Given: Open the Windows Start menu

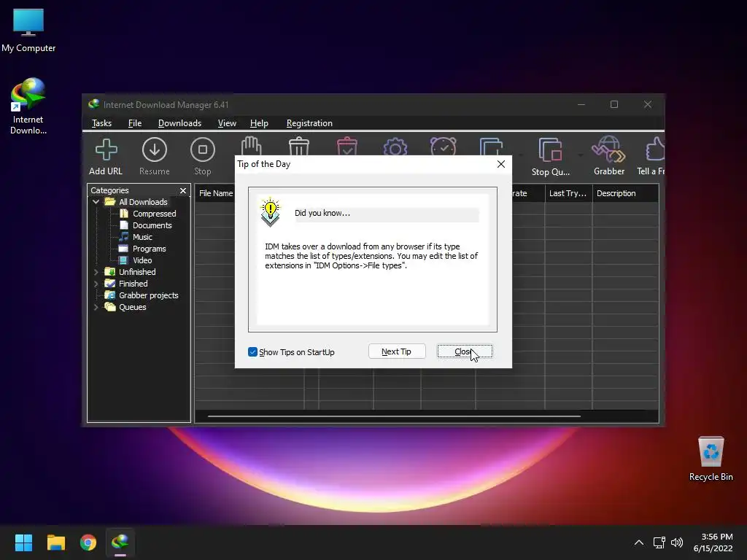Looking at the screenshot, I should [23, 542].
